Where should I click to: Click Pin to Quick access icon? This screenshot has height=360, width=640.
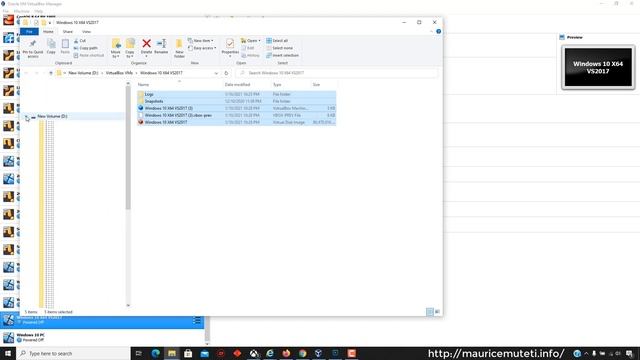click(x=33, y=44)
